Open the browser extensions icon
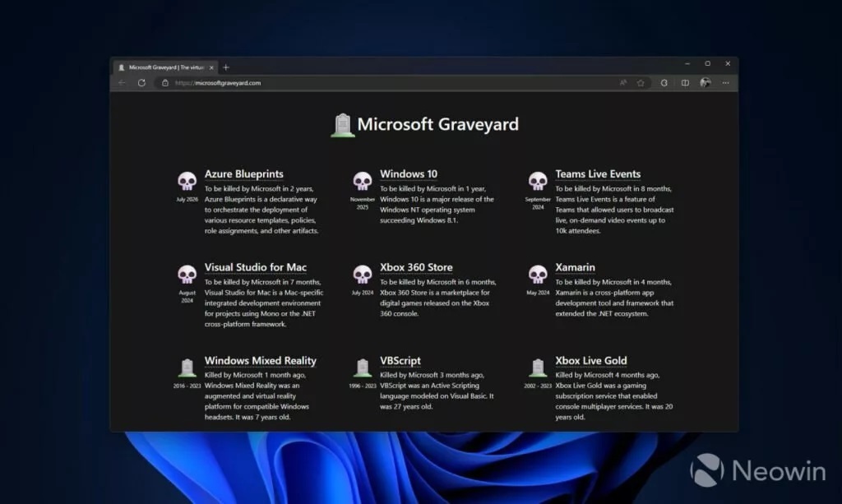Screen dimensions: 842x504 click(664, 83)
